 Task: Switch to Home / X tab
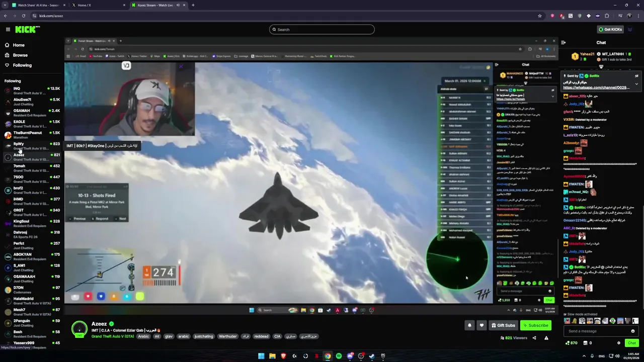coord(98,5)
